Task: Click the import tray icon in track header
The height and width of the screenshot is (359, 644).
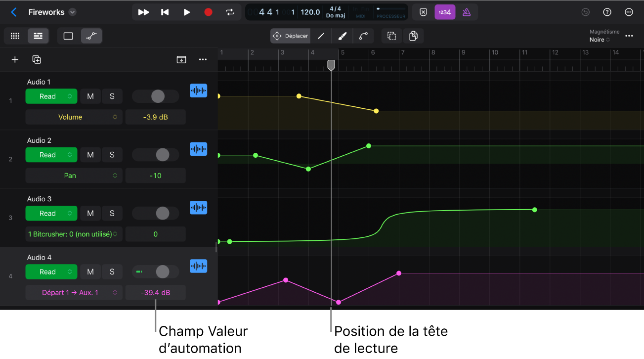Action: tap(181, 60)
